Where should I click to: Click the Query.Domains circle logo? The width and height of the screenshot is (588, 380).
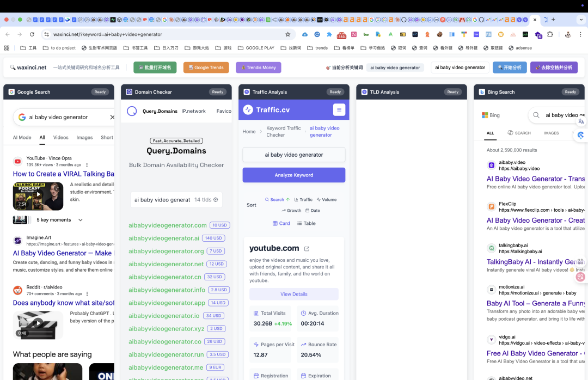[132, 111]
